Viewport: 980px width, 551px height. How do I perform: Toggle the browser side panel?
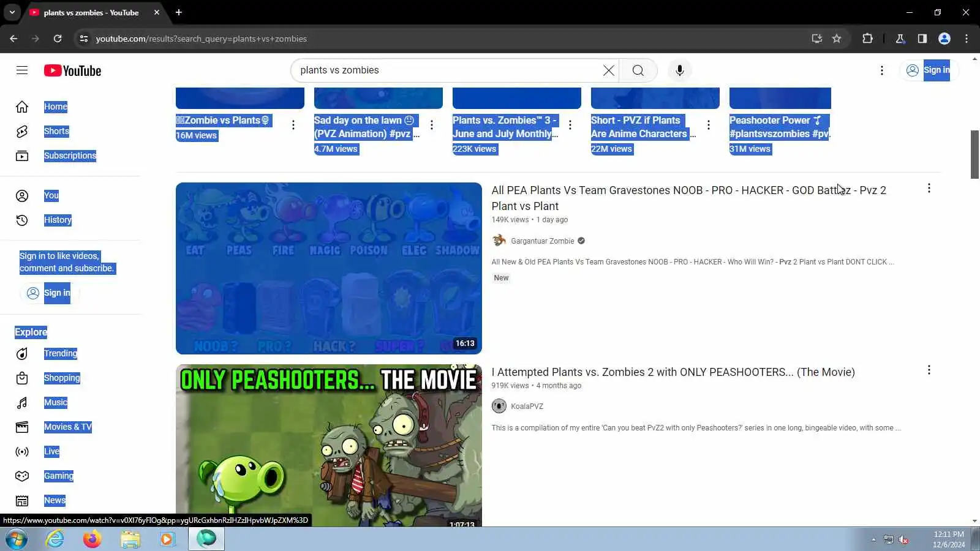pyautogui.click(x=922, y=39)
